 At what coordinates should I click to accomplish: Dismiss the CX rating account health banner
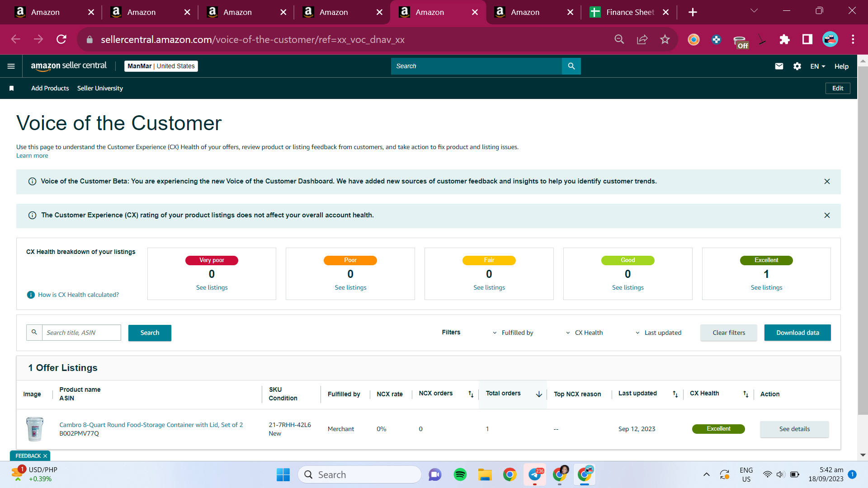[827, 216]
